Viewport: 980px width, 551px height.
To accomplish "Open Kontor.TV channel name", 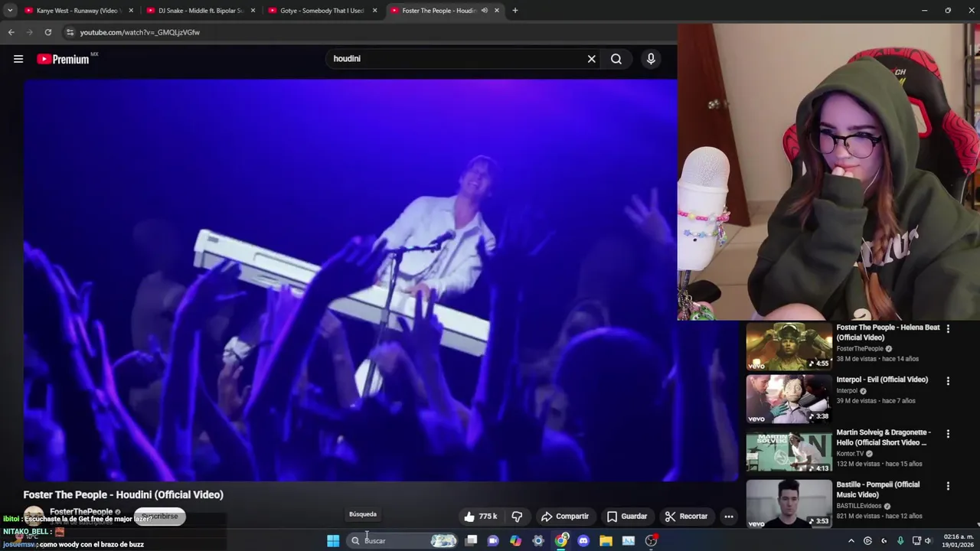I will [x=850, y=453].
